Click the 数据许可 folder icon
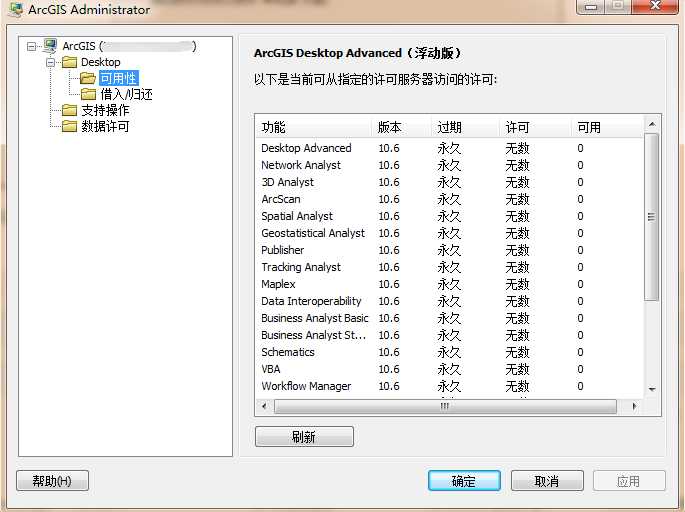Screen dimensions: 685x512 (69, 126)
